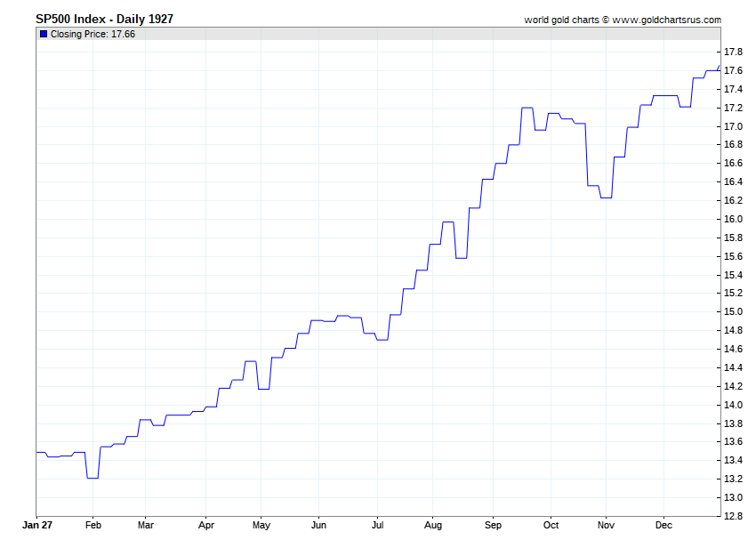Viewport: 756px width, 548px height.
Task: Click the 'SP500 Index - Daily 1927' title
Action: (x=104, y=19)
